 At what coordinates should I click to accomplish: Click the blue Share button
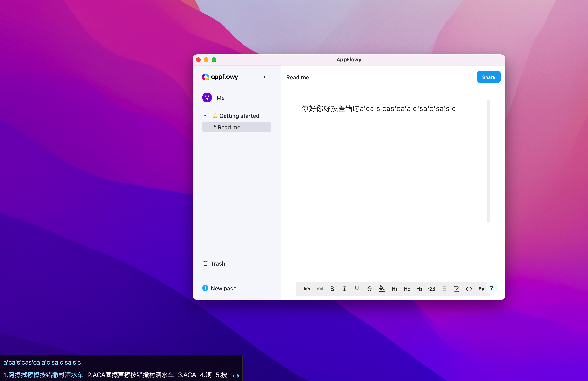(488, 77)
